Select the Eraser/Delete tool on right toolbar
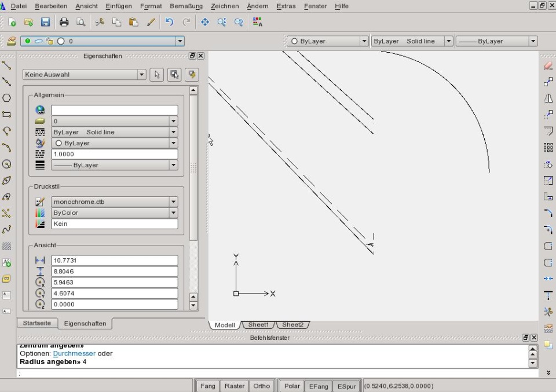This screenshot has width=556, height=392. tap(548, 65)
